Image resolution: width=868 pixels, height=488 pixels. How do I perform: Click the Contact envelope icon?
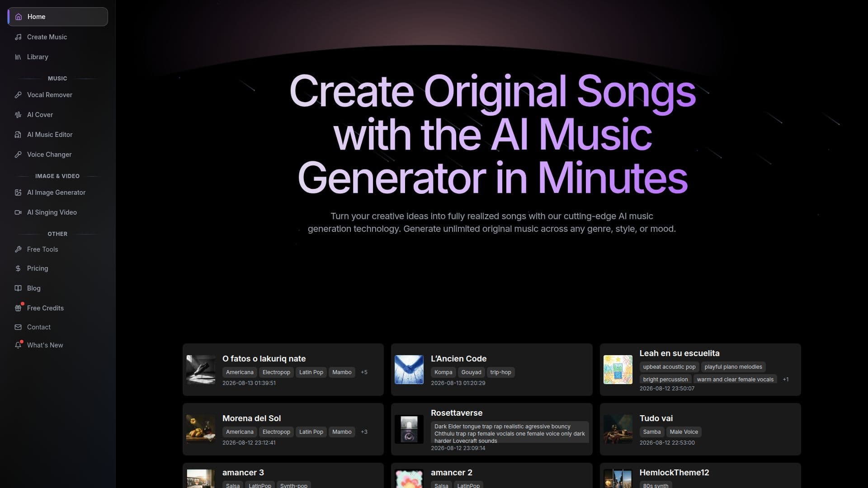(x=18, y=327)
